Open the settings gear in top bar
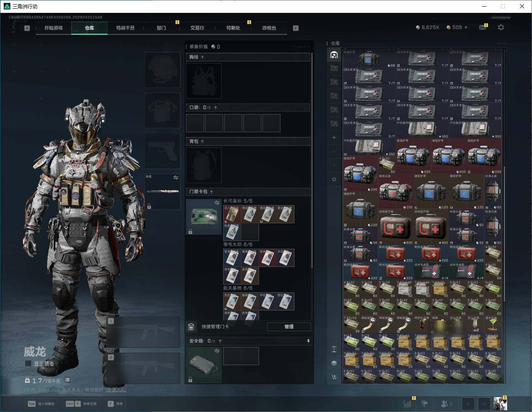 [x=501, y=27]
